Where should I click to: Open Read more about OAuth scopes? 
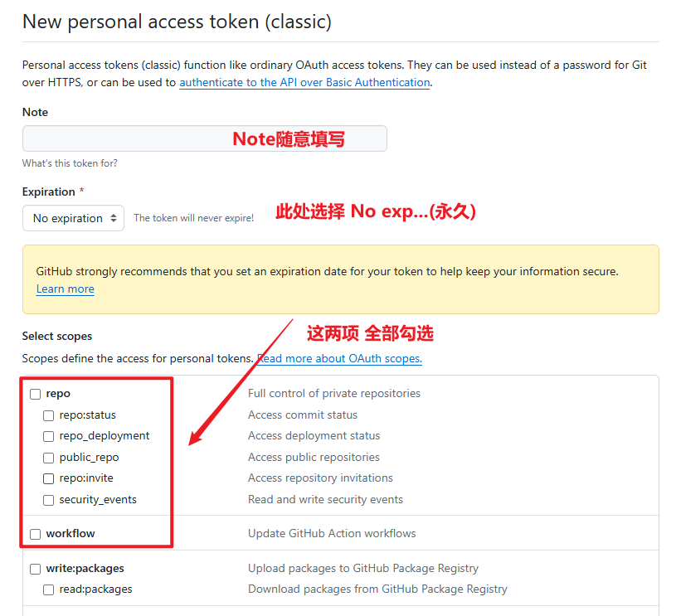[x=340, y=358]
